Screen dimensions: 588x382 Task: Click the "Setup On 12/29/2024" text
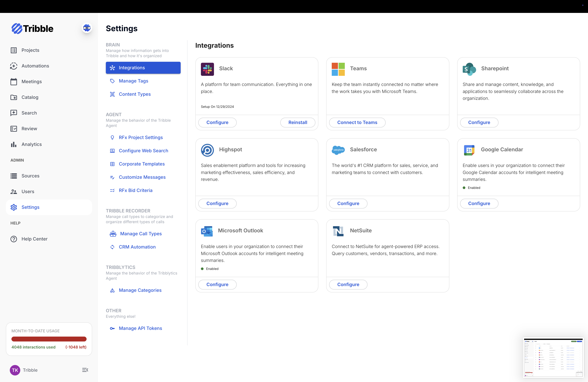(x=217, y=107)
